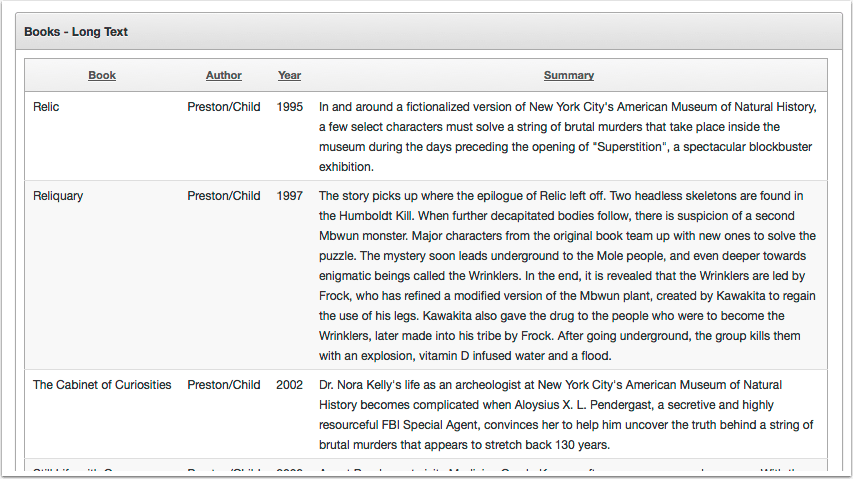Sort table by Author column header
Image resolution: width=853 pixels, height=479 pixels.
224,76
